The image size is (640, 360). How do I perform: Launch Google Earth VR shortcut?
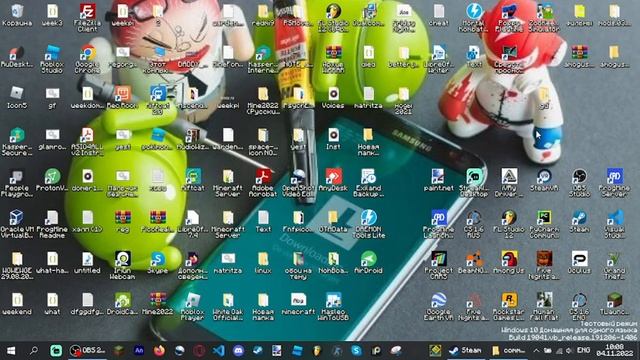point(439,307)
